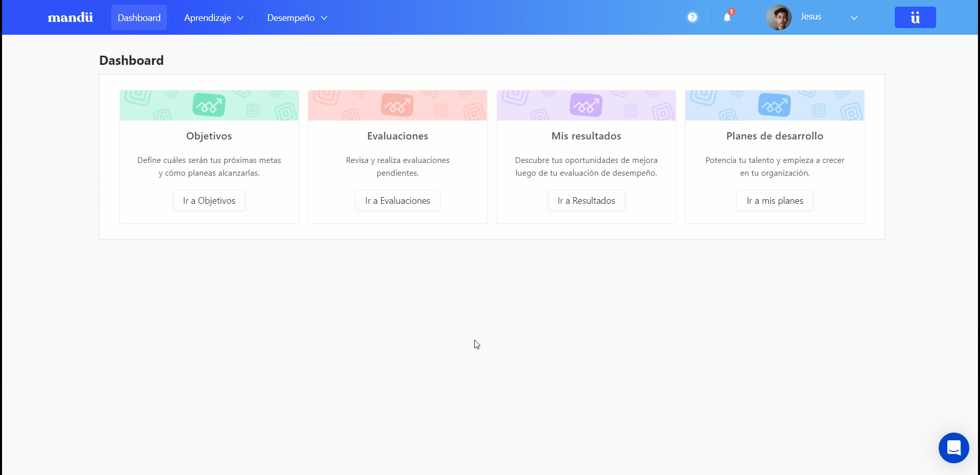Select the Dashboard tab
980x475 pixels.
139,18
